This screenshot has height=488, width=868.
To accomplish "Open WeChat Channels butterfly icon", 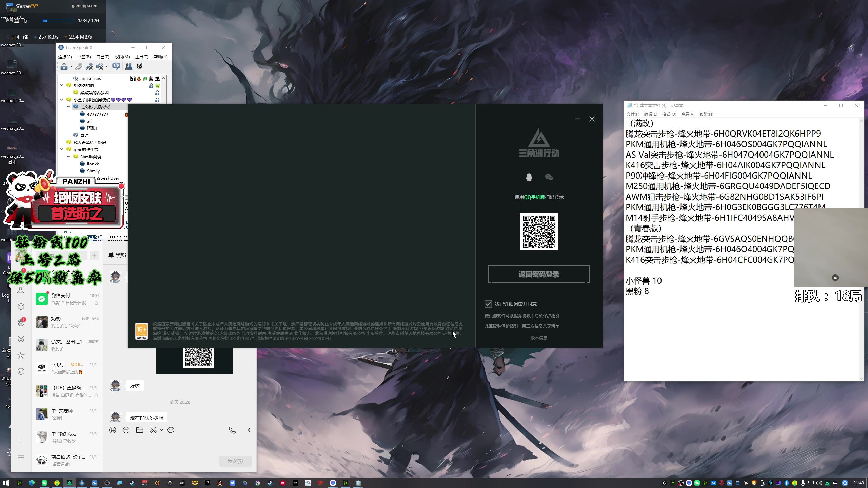I will (x=21, y=339).
